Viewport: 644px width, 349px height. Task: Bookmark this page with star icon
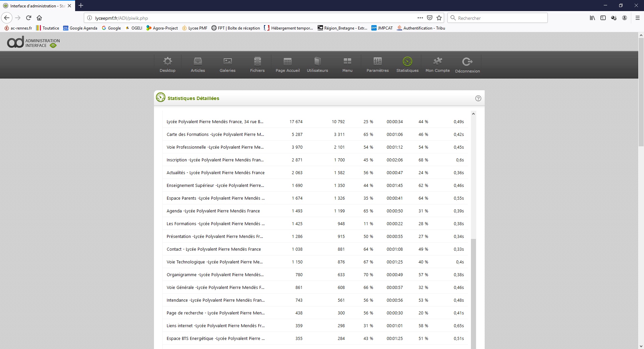(439, 18)
